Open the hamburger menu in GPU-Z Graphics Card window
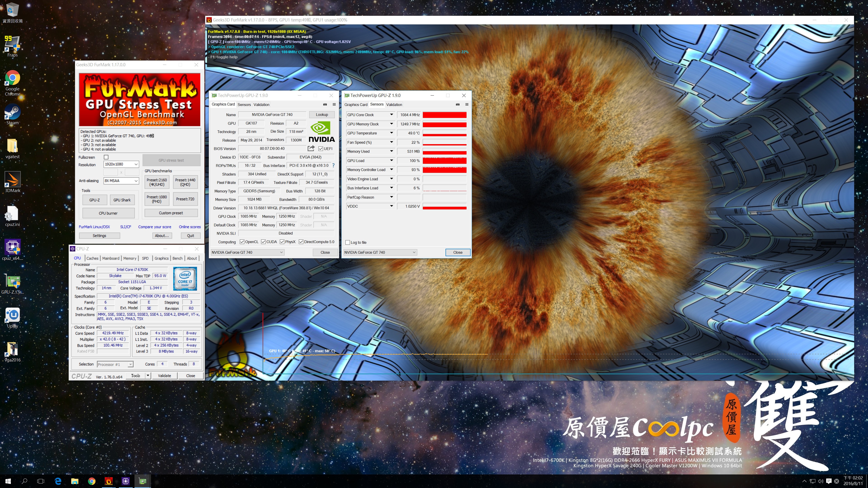 pyautogui.click(x=334, y=104)
